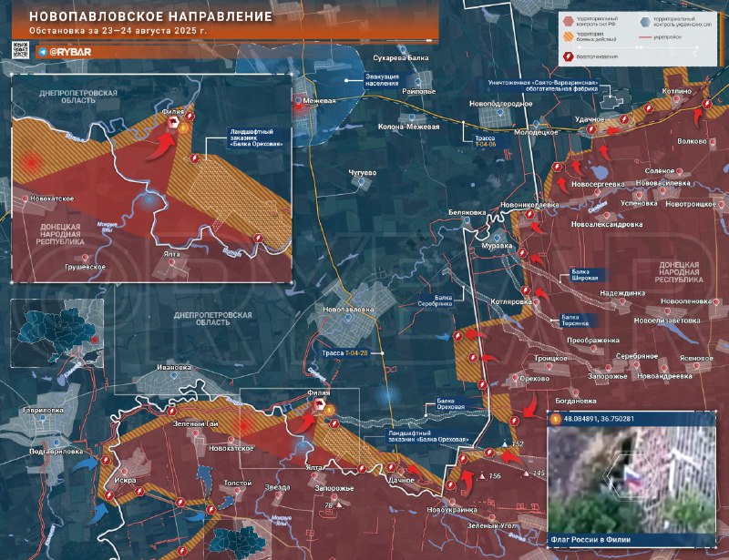729x560 pixels.
Task: Click the red Russian-control hexagon in legend
Action: tap(569, 19)
